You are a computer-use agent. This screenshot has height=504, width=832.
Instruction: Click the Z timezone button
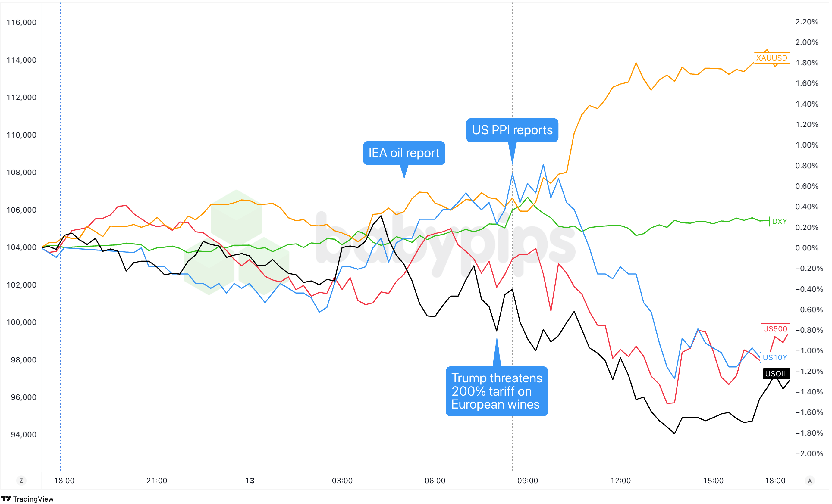[21, 481]
